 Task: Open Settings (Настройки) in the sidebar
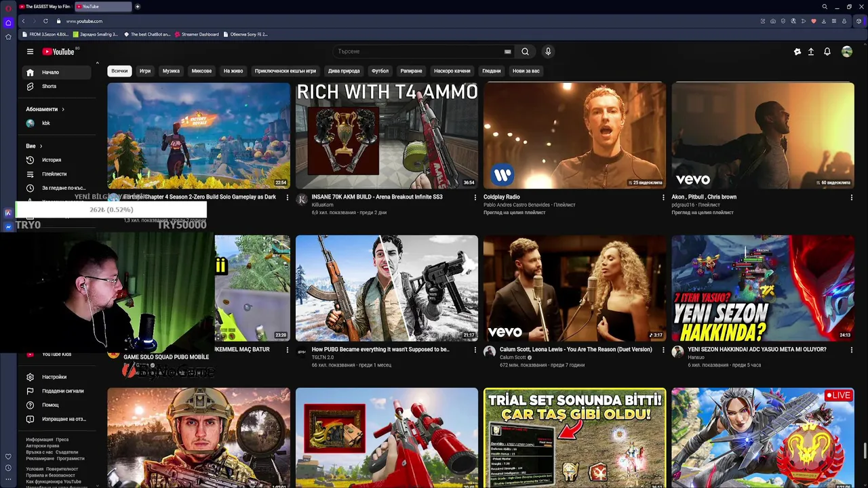point(57,377)
